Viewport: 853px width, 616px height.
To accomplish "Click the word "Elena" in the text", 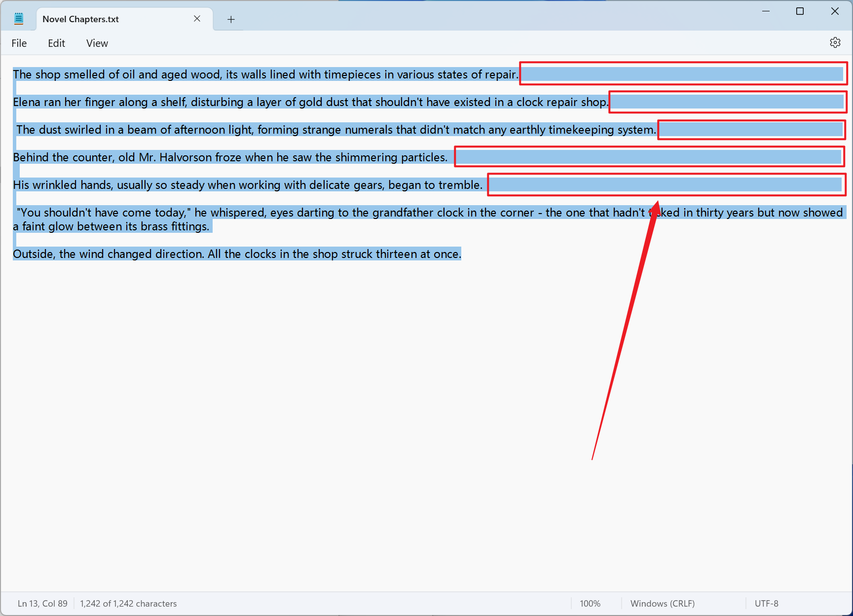I will click(27, 102).
